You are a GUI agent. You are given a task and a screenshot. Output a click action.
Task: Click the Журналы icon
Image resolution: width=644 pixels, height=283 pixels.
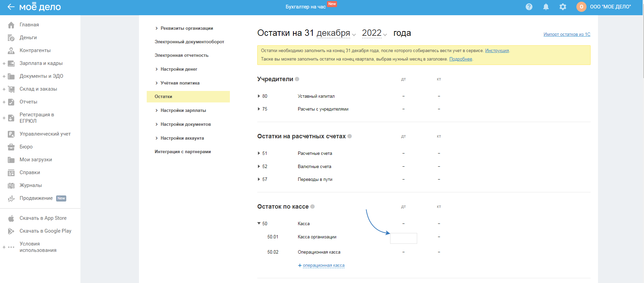point(11,186)
